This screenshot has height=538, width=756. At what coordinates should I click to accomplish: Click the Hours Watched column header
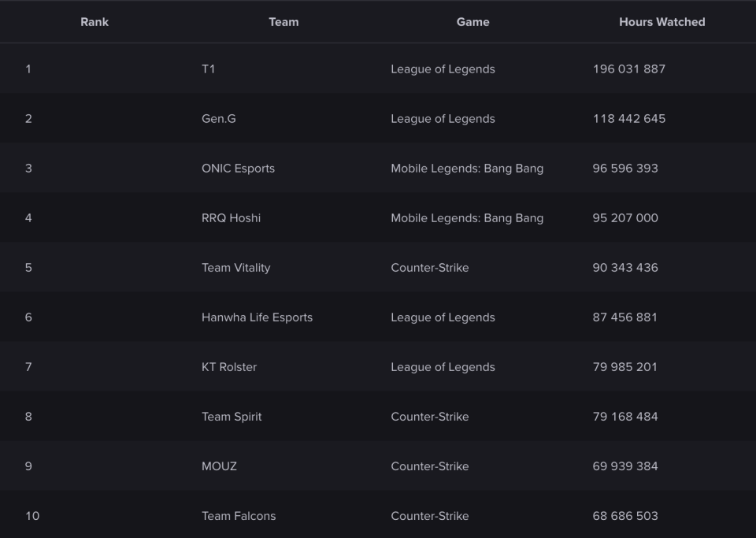[661, 22]
